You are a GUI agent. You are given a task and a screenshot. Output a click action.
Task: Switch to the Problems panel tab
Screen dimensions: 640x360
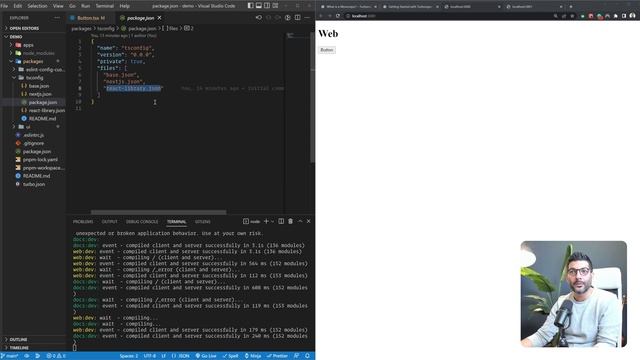click(83, 222)
